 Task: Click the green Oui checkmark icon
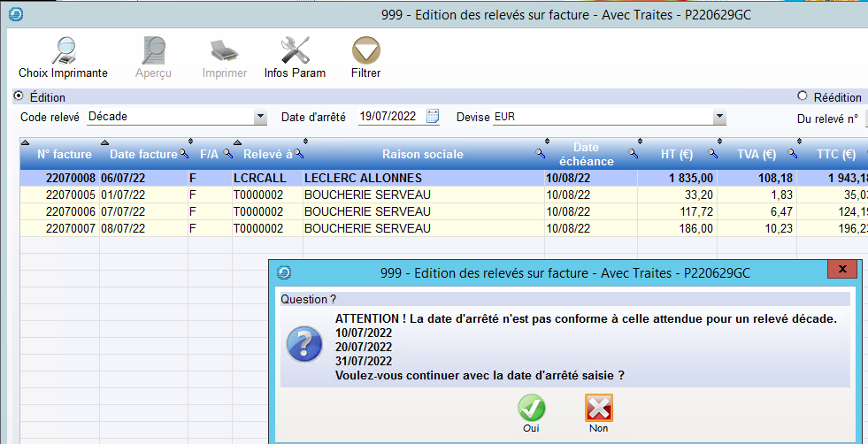[531, 408]
